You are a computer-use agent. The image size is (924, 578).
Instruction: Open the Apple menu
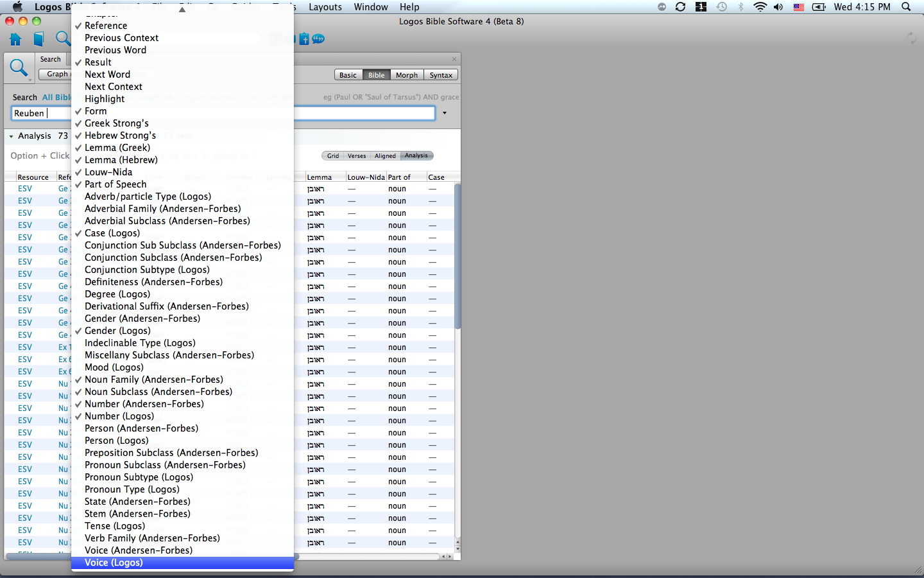click(17, 7)
